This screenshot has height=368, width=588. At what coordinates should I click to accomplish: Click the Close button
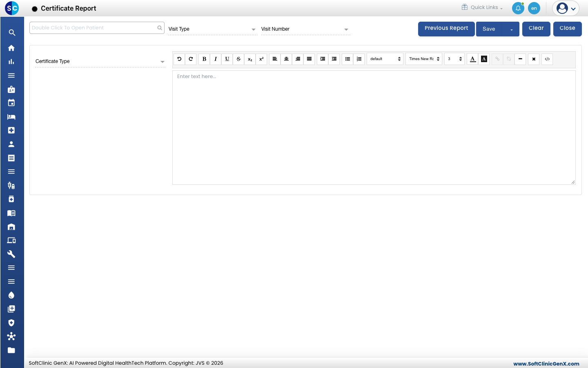[x=567, y=29]
